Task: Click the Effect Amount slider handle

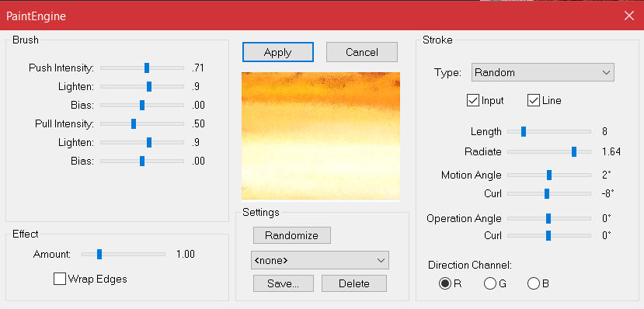Action: tap(99, 255)
